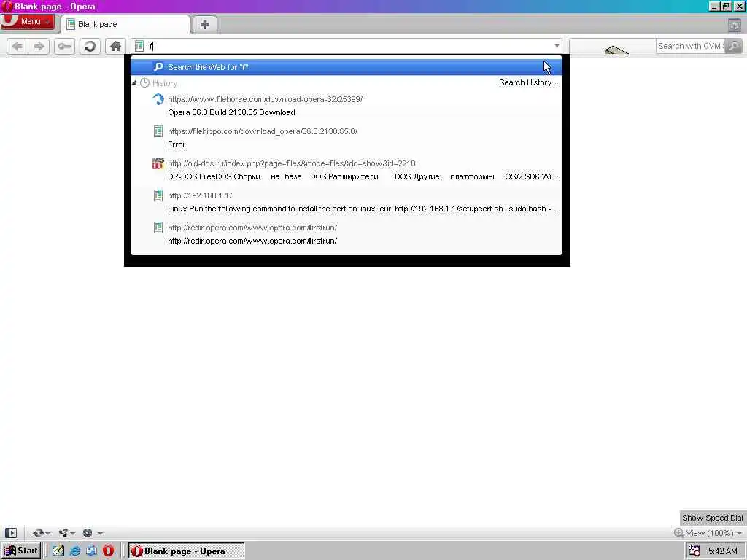Open the Opera Turbo dropdown in status bar

(x=93, y=533)
